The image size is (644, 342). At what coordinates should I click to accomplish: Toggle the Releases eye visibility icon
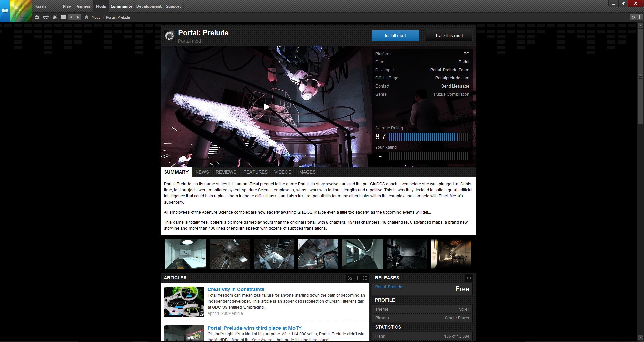(x=469, y=278)
